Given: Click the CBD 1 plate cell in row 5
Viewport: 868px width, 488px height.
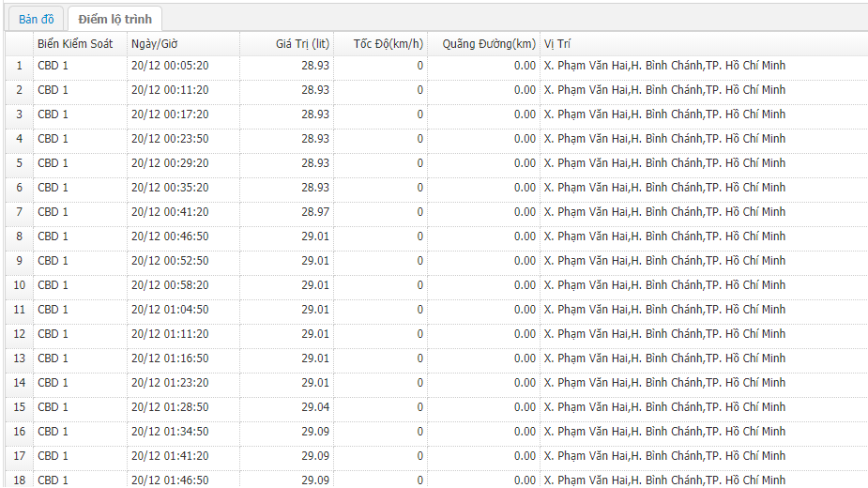Looking at the screenshot, I should [53, 163].
